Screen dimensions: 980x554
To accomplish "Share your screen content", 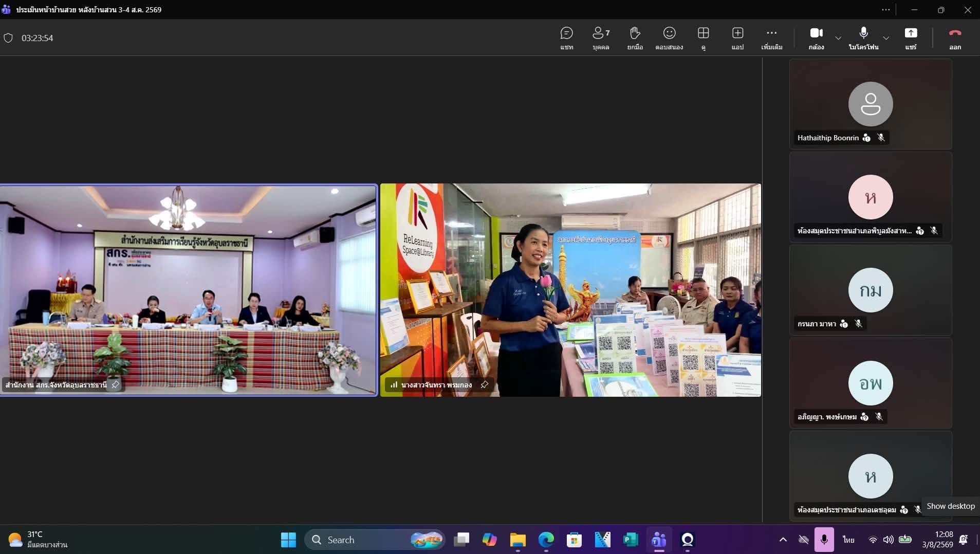I will pos(911,39).
